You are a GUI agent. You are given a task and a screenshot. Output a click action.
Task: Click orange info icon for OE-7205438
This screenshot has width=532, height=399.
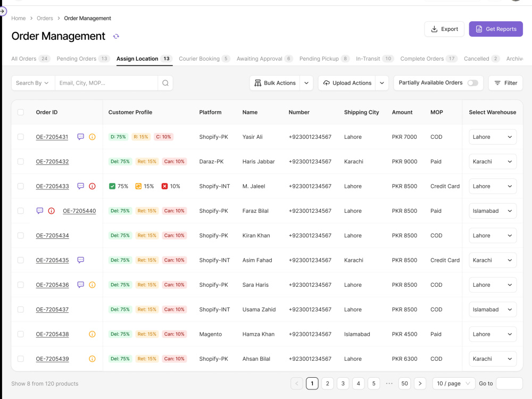click(x=92, y=334)
